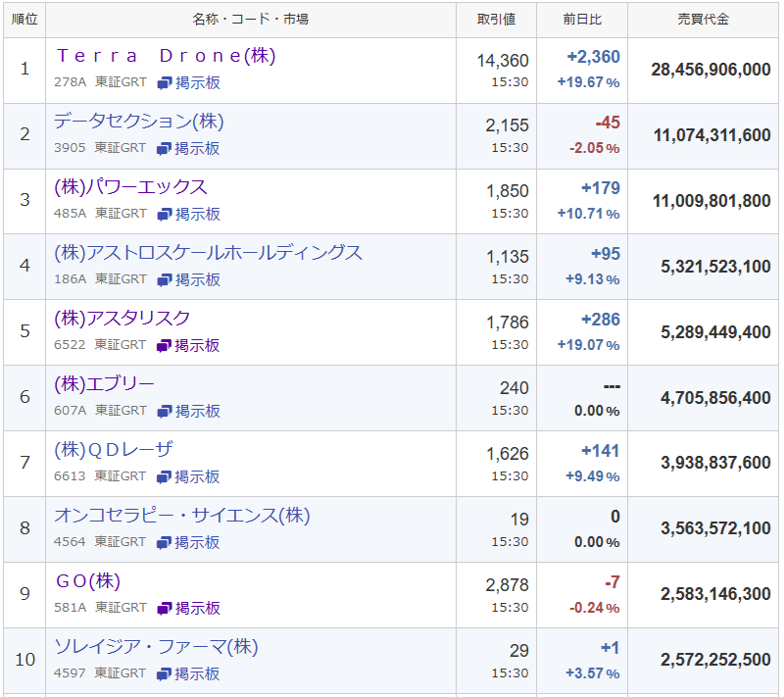Open (株)エブリー stock link
Screen dimensions: 784x697
tap(105, 384)
